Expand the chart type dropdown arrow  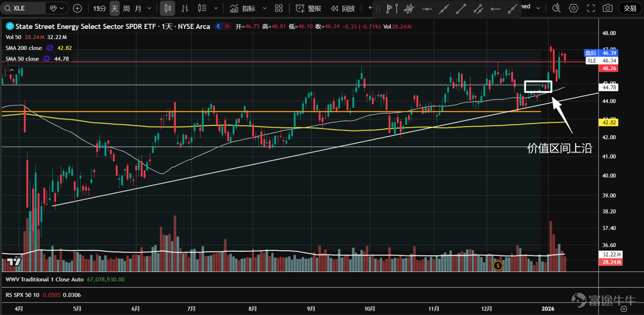click(216, 8)
